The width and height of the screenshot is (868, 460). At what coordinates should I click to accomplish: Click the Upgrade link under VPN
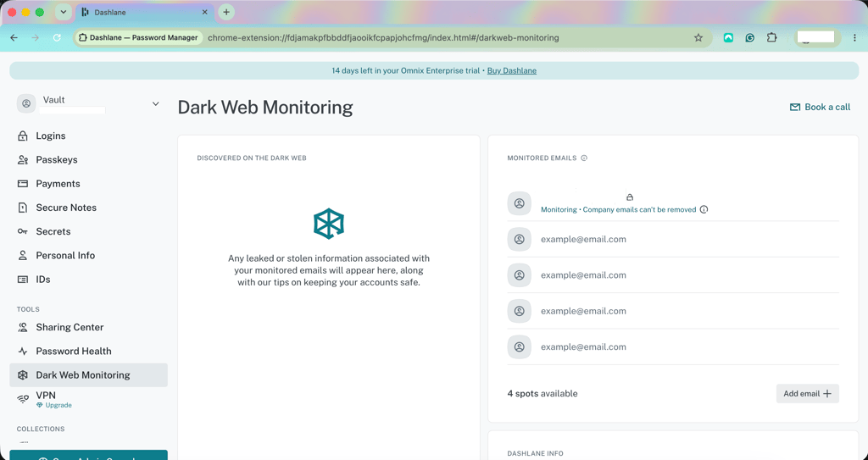pos(55,405)
